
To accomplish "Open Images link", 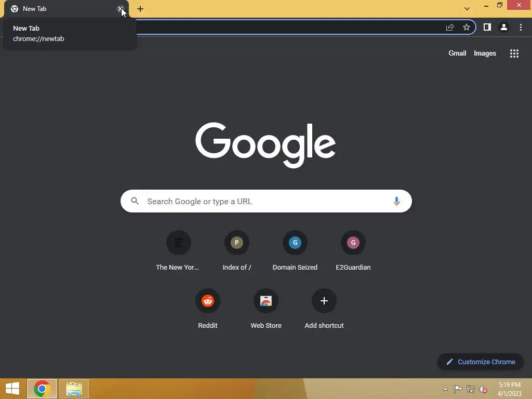I will pyautogui.click(x=485, y=54).
